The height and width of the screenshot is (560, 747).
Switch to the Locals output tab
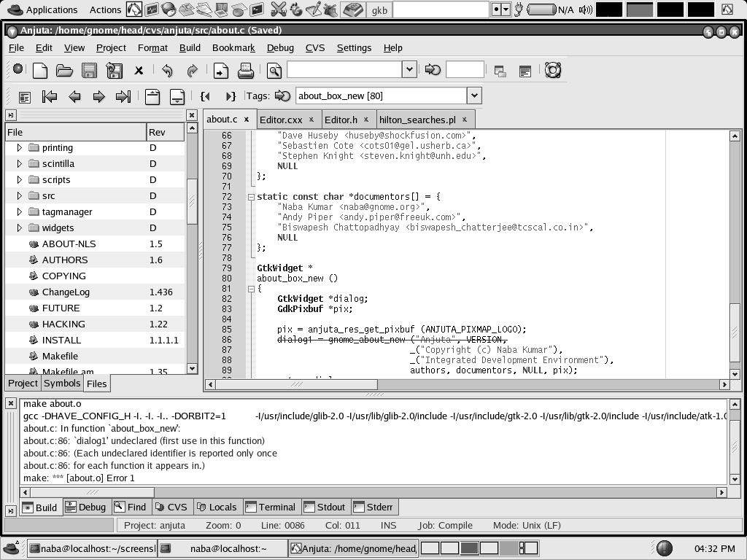click(217, 507)
